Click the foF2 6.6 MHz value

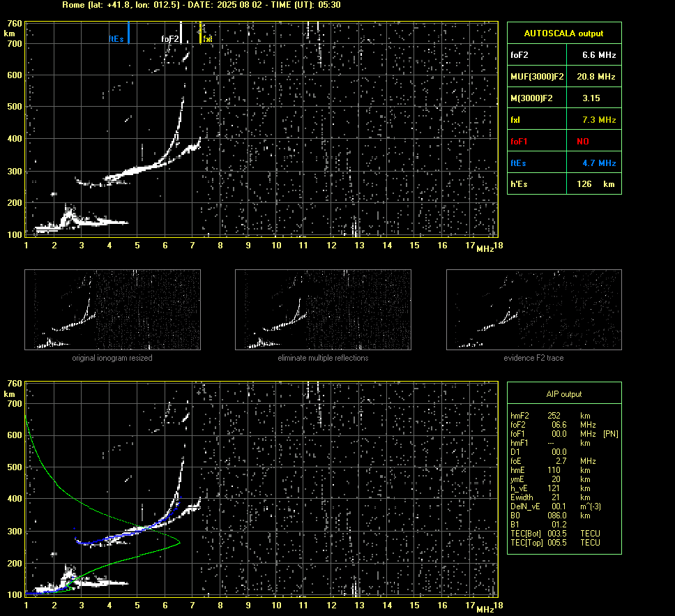click(599, 55)
